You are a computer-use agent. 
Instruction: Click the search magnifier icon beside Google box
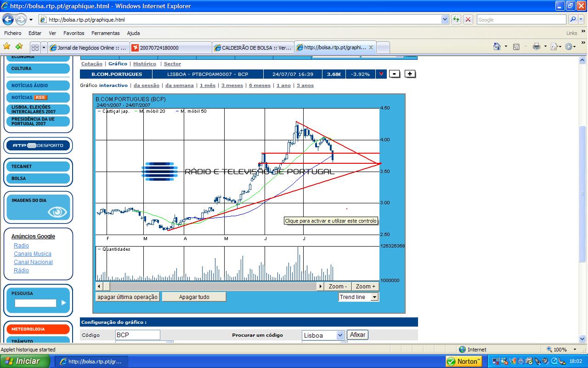coord(573,19)
